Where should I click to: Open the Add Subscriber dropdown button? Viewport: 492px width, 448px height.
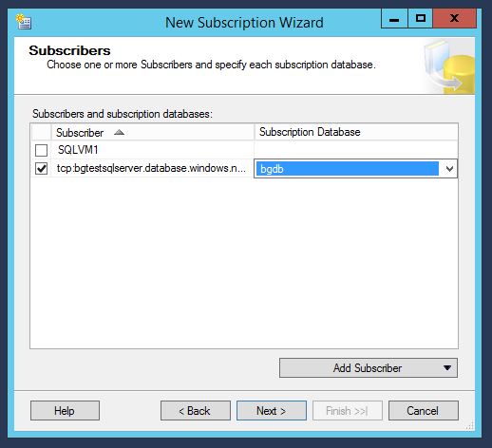[369, 367]
